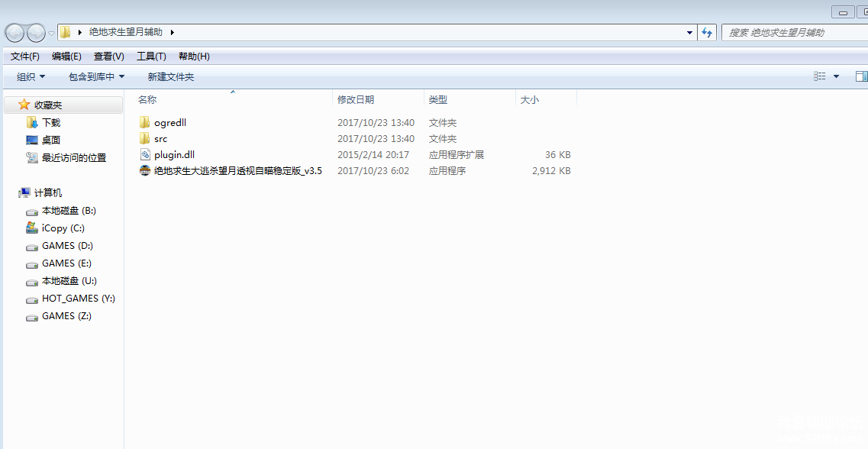The image size is (868, 449).
Task: Open the view options dropdown arrow
Action: tap(836, 76)
